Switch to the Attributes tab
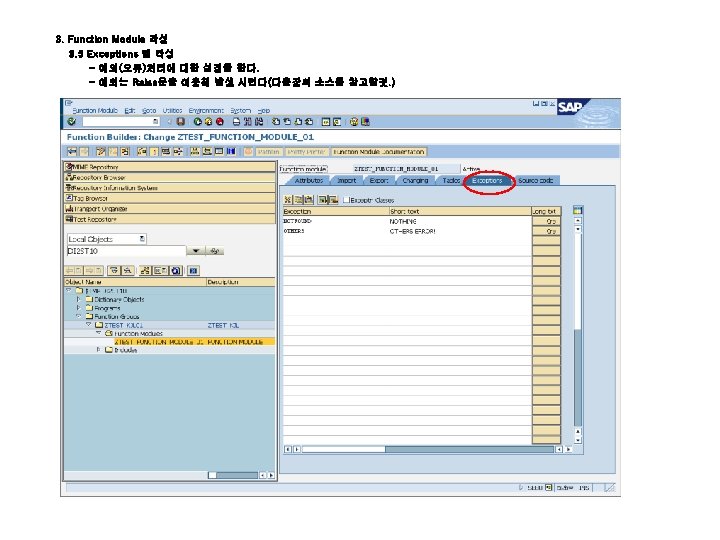The width and height of the screenshot is (720, 540). 309,180
